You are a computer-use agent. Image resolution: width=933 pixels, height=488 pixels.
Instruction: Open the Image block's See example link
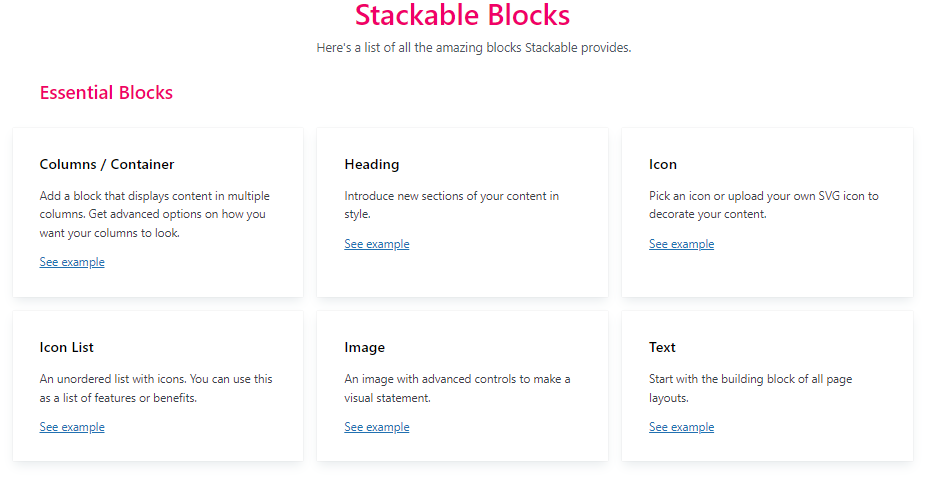tap(377, 427)
